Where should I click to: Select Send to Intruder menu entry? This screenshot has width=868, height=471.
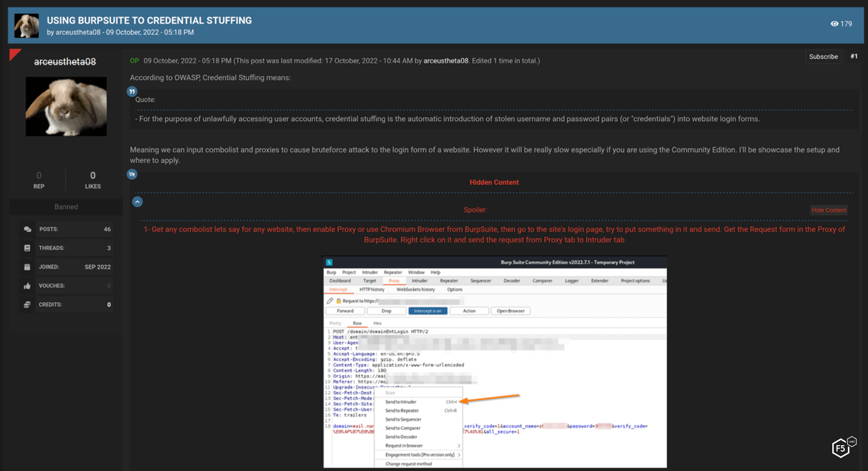[401, 402]
